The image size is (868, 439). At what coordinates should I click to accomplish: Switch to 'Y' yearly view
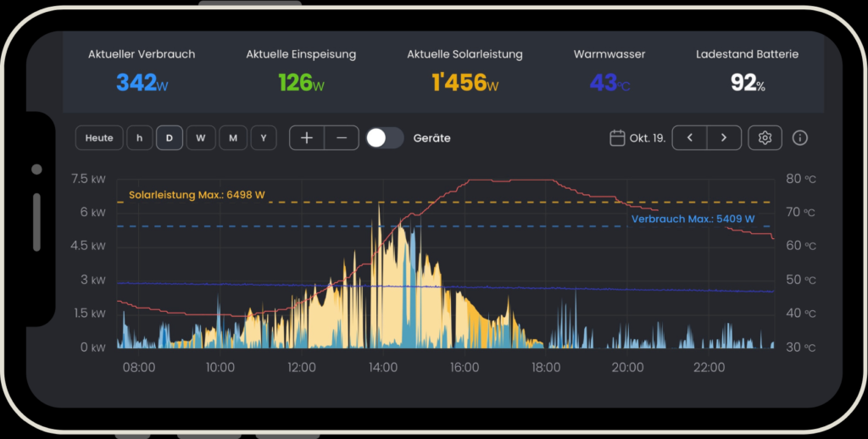pyautogui.click(x=264, y=138)
